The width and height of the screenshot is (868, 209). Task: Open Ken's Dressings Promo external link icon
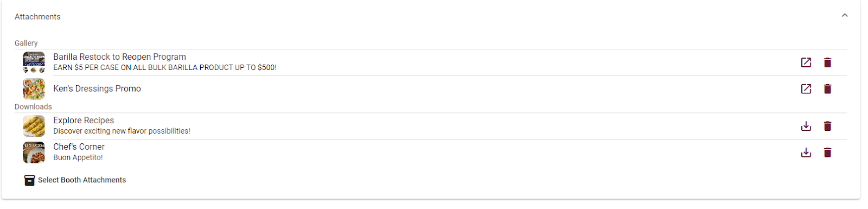point(806,88)
